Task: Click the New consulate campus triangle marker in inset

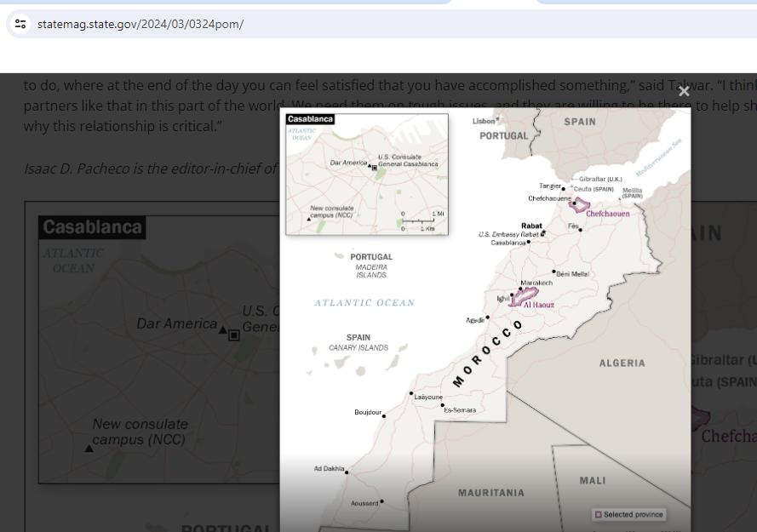Action: pos(308,219)
